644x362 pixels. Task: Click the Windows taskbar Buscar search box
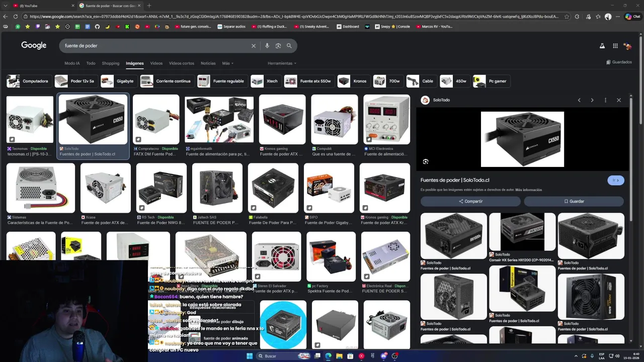pyautogui.click(x=284, y=356)
